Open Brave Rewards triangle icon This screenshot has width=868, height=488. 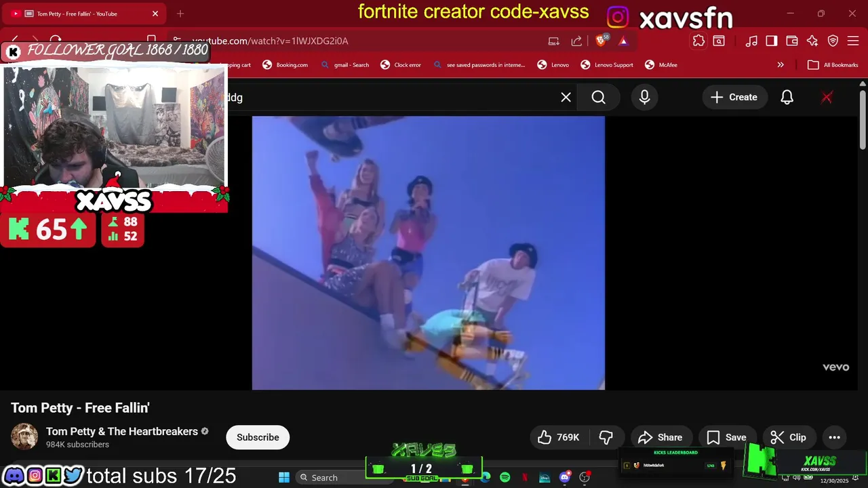click(x=623, y=41)
